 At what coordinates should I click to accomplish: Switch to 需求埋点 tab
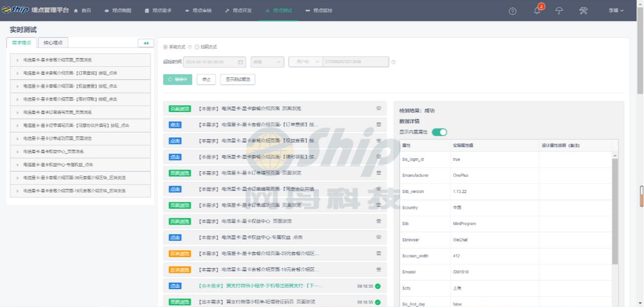click(22, 43)
